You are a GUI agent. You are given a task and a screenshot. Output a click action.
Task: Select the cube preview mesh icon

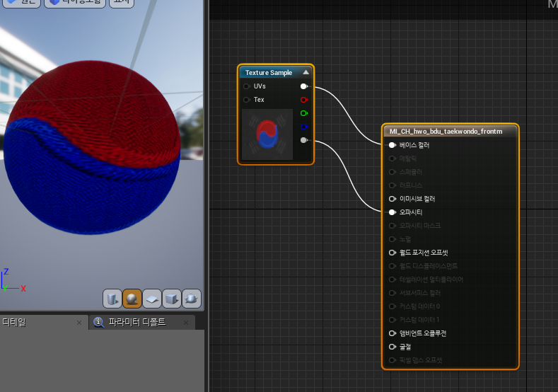point(172,299)
